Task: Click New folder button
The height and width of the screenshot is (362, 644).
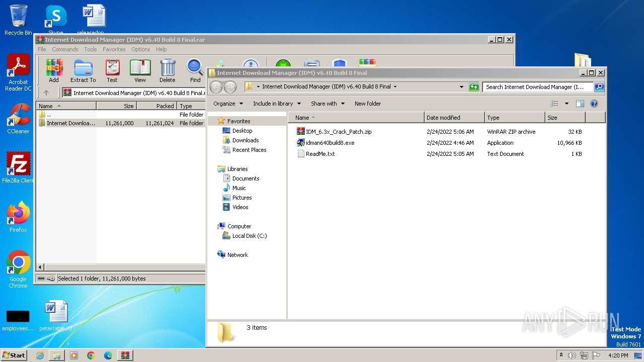Action: coord(368,104)
